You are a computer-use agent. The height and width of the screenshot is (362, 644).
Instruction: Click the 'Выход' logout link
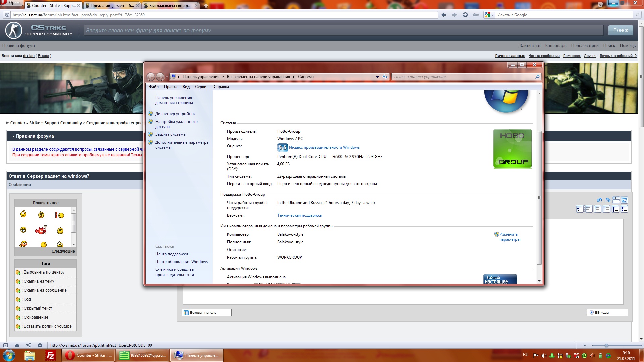pos(43,56)
